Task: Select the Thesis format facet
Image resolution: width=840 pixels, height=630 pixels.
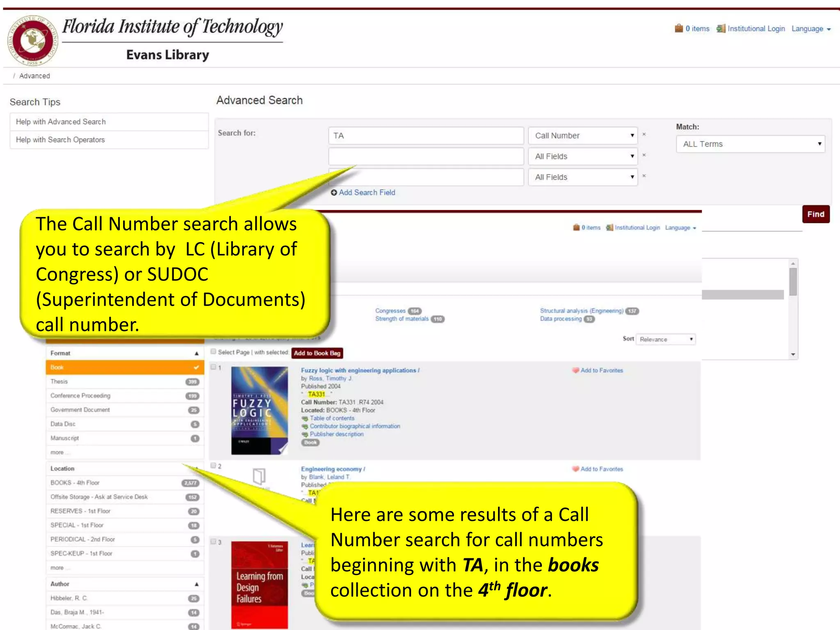Action: point(125,381)
